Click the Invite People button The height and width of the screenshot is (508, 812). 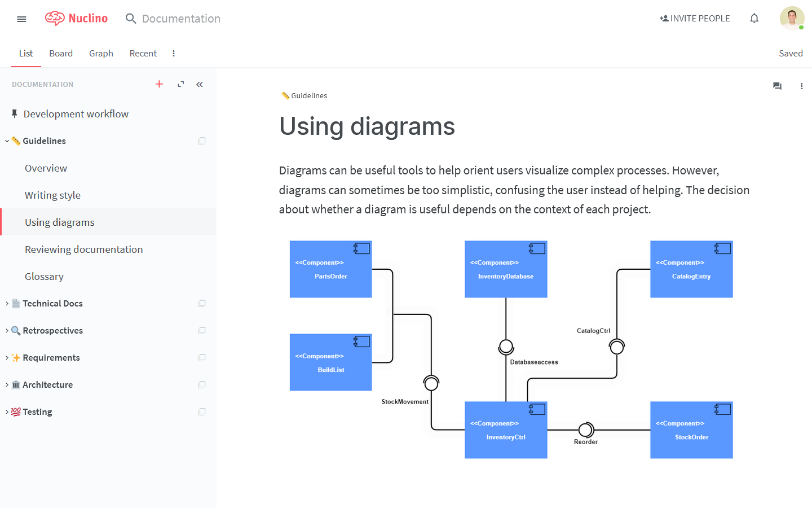click(x=695, y=19)
